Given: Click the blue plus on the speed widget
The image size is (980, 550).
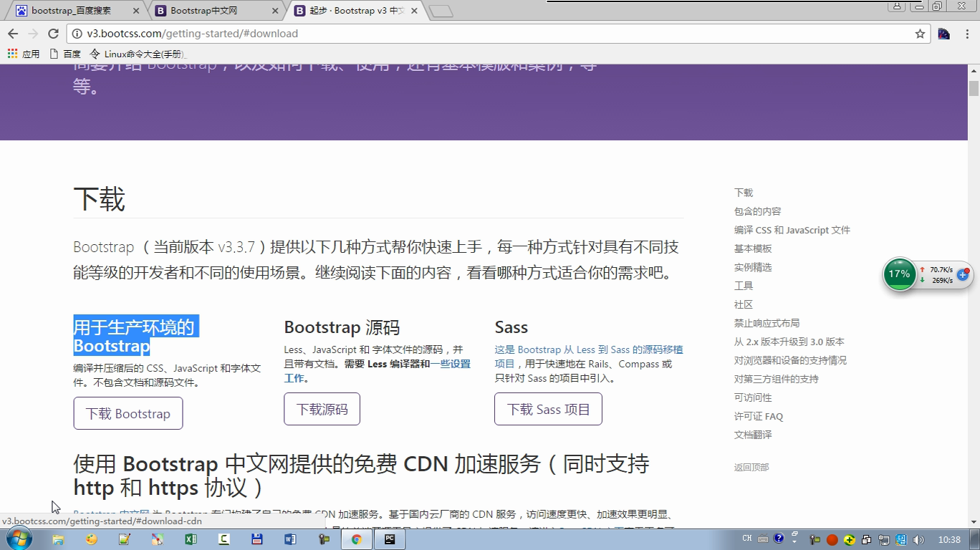Looking at the screenshot, I should click(963, 275).
